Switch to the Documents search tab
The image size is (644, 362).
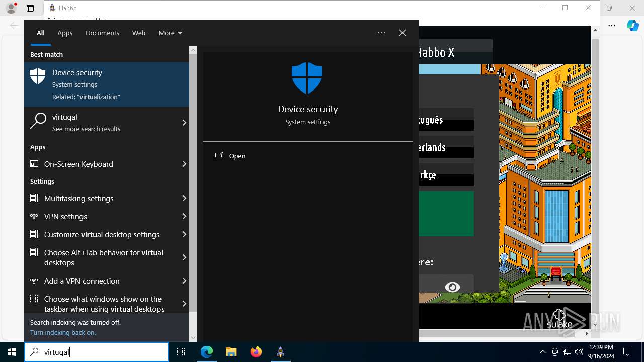click(x=102, y=33)
